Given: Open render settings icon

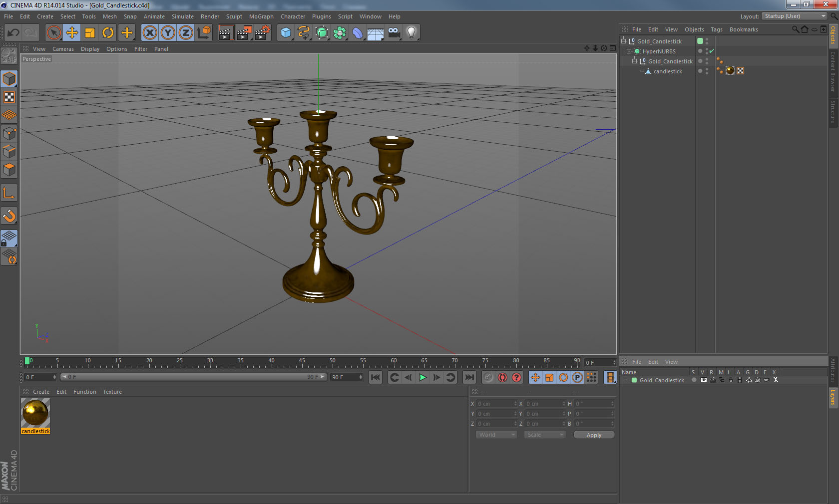Looking at the screenshot, I should click(263, 33).
